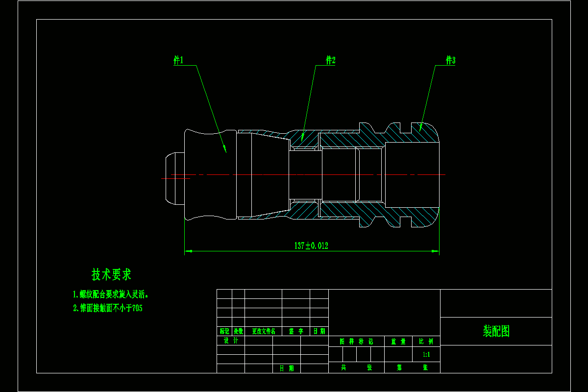Click the 标记 header cell
Screen dimensions: 588x392
[x=224, y=331]
